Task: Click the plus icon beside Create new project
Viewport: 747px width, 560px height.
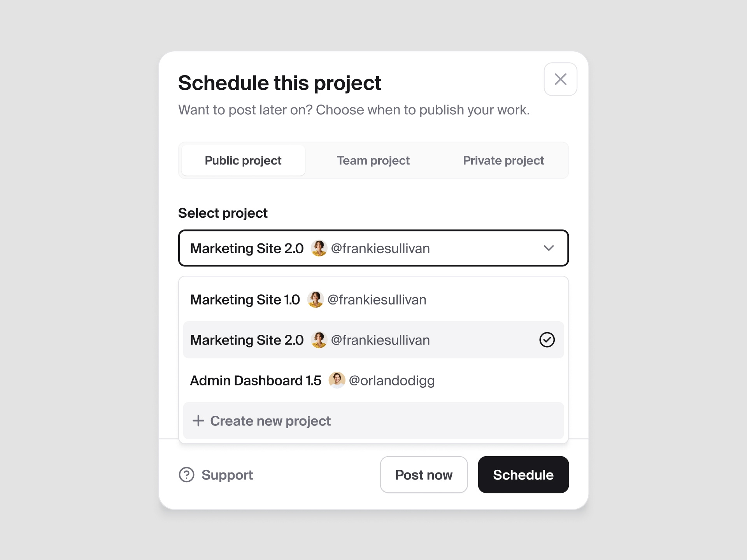Action: click(x=198, y=421)
